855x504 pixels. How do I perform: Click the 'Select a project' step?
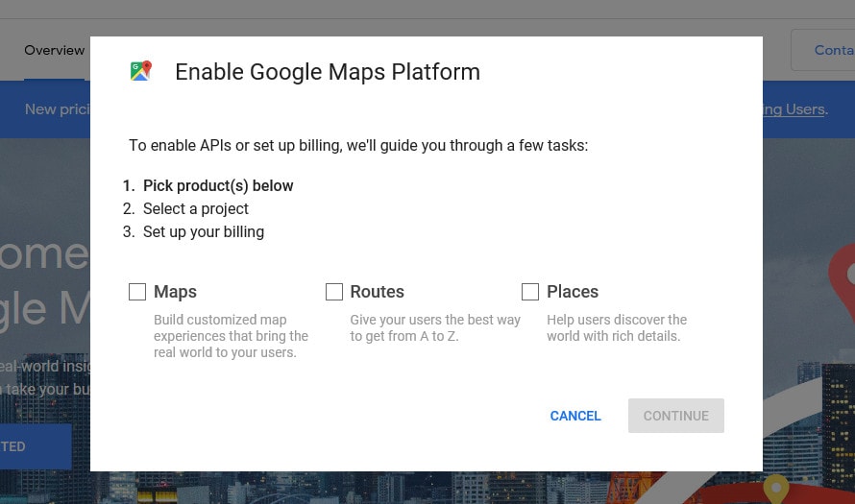196,208
